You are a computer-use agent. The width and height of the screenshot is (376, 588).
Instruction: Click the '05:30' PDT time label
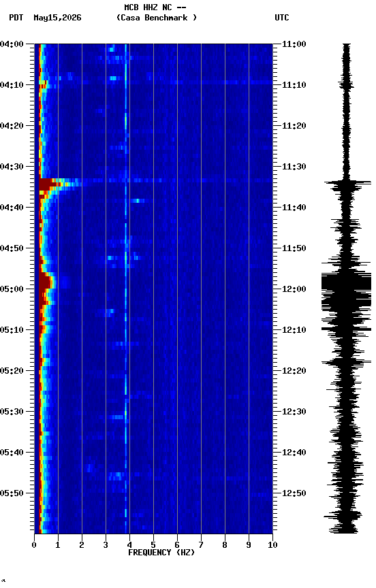(12, 412)
